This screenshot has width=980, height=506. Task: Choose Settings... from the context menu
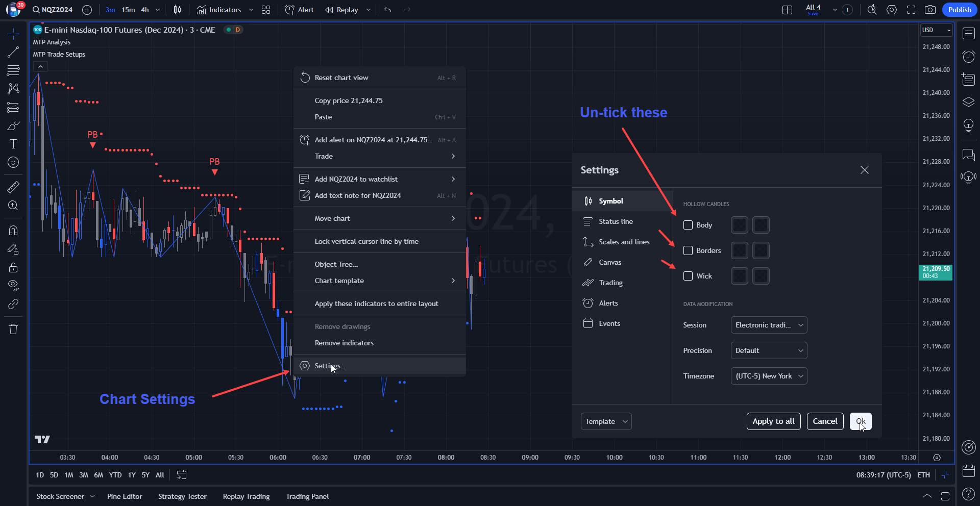click(x=329, y=366)
